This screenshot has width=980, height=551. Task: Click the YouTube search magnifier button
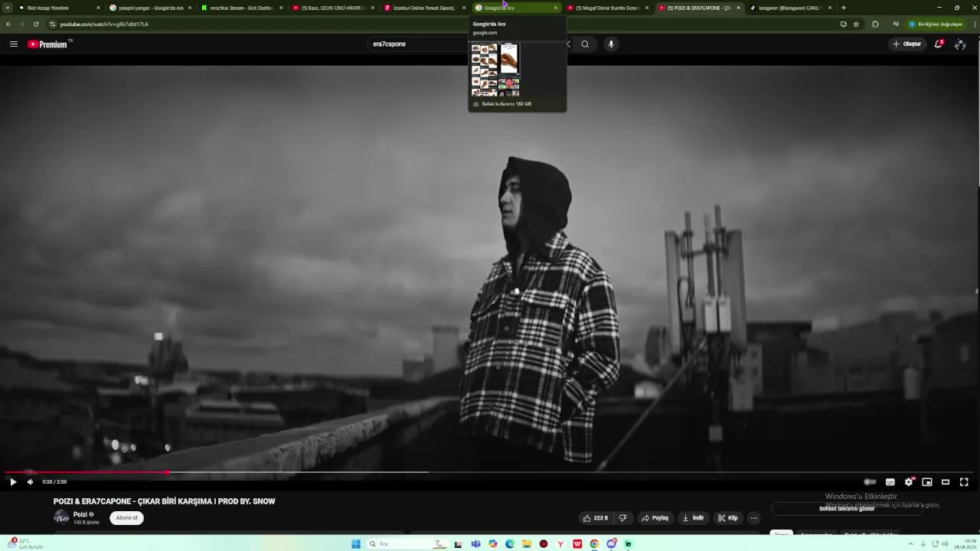(585, 44)
